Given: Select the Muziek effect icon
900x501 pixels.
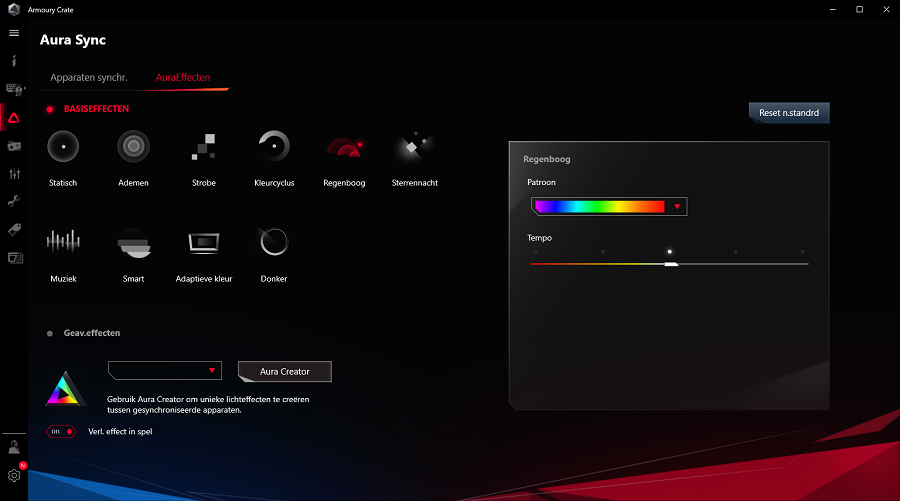Looking at the screenshot, I should [63, 241].
